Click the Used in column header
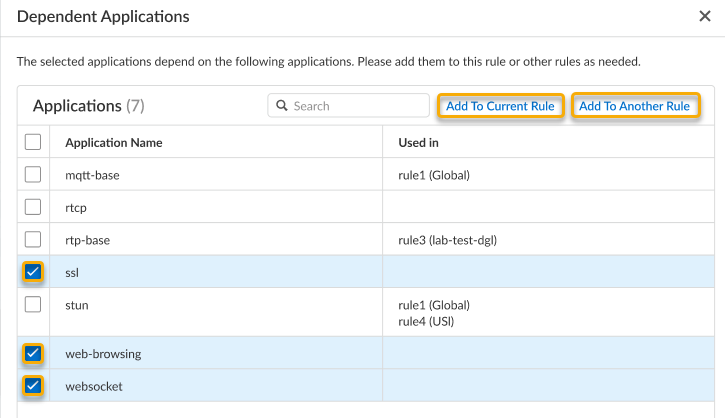Viewport: 725px width, 418px height. pos(418,142)
